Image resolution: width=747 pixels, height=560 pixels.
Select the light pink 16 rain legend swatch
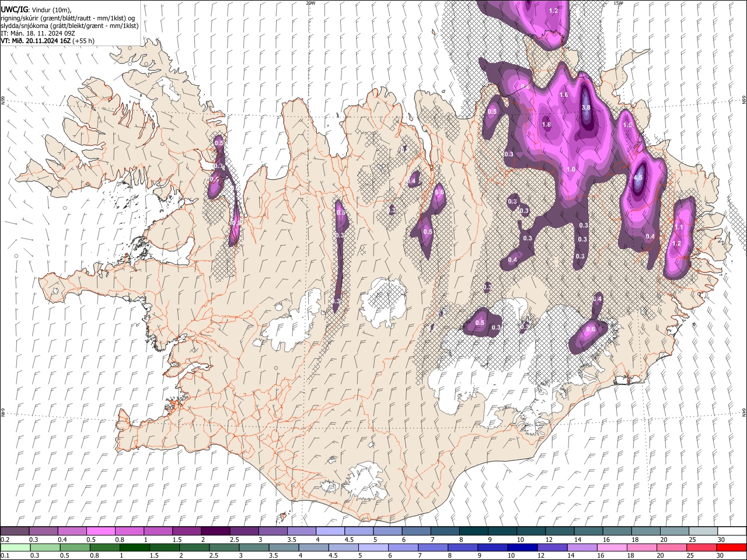click(611, 547)
